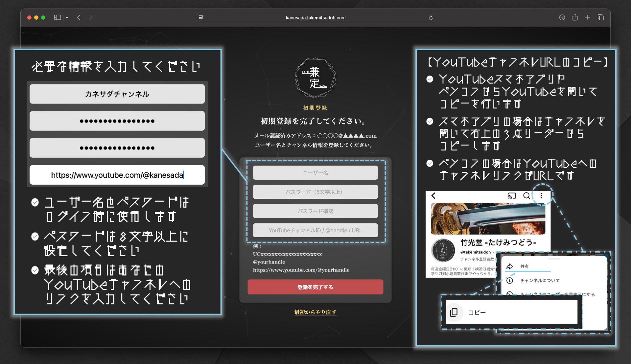Click the katana channel banner image
This screenshot has width=631, height=364.
coord(488,218)
